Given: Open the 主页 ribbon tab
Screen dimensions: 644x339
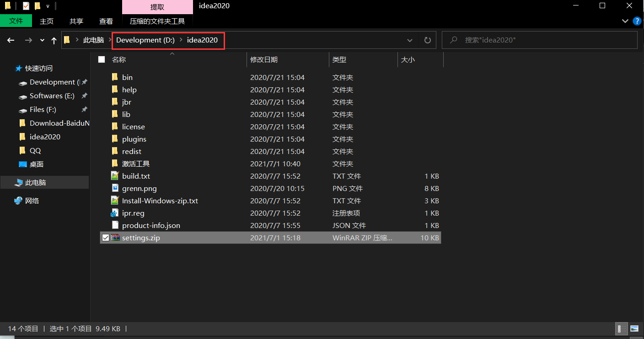Looking at the screenshot, I should [x=47, y=21].
